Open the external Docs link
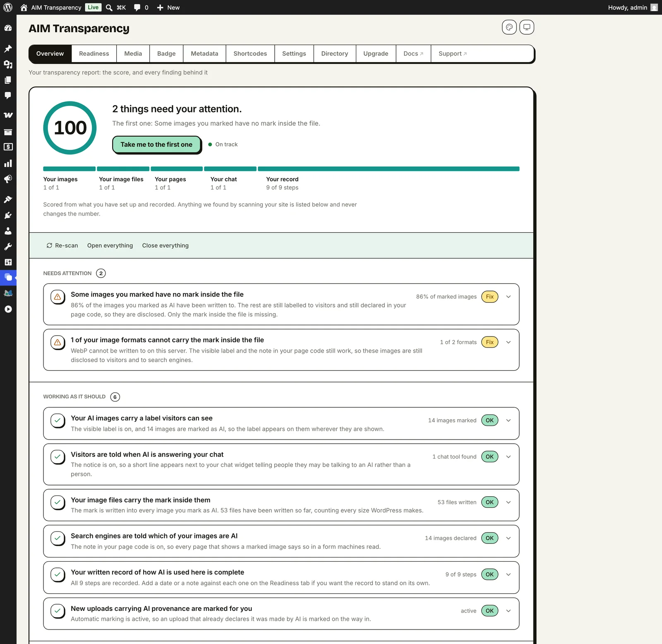662x644 pixels. tap(413, 54)
